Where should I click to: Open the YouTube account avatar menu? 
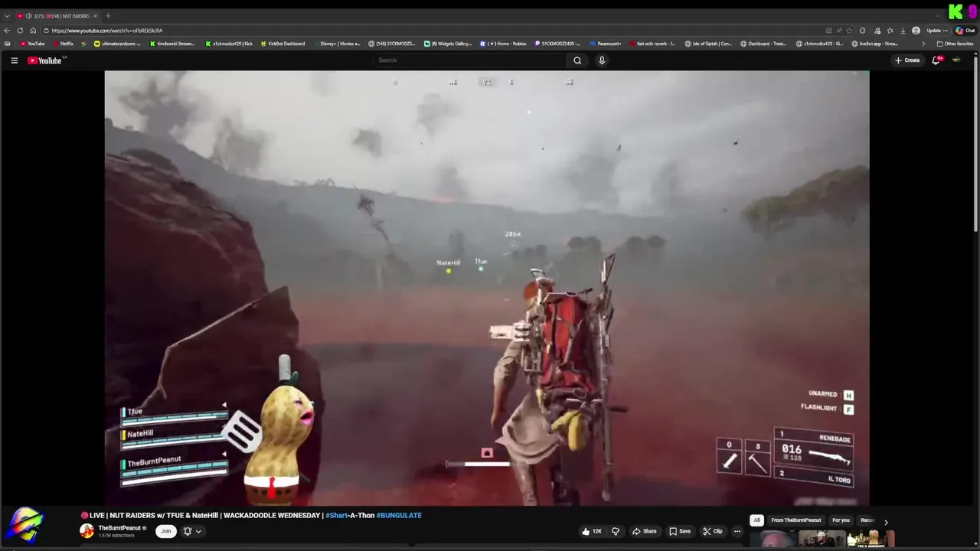click(956, 60)
